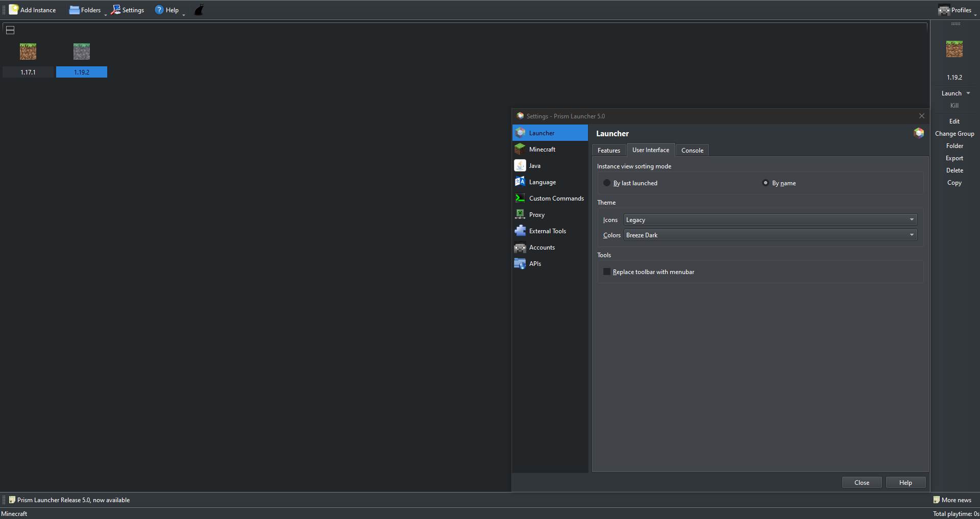Close the Settings window with X
The width and height of the screenshot is (980, 519).
coord(922,116)
